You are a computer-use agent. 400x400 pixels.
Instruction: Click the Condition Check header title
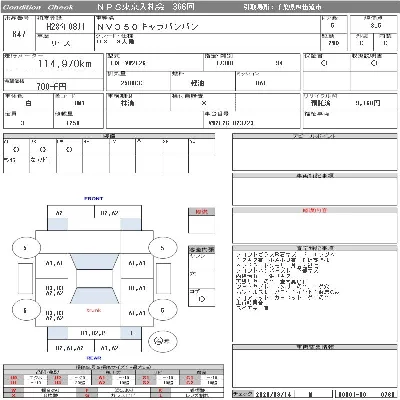[37, 7]
